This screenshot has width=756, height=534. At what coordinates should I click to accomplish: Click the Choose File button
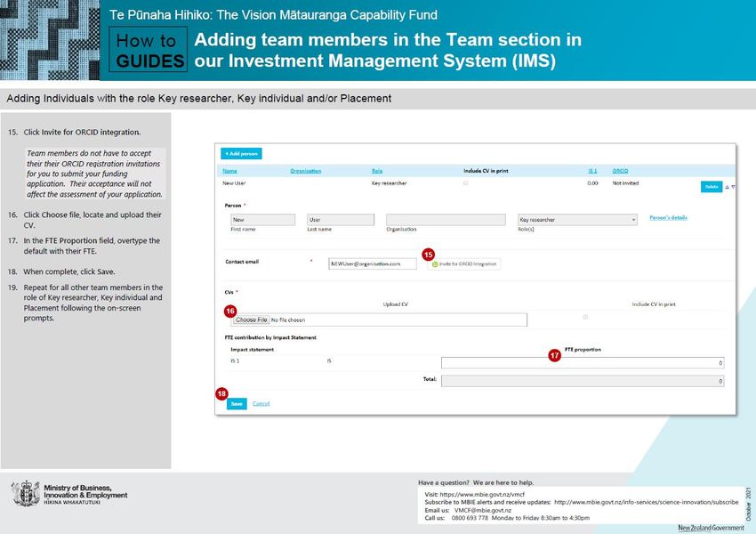coord(251,320)
